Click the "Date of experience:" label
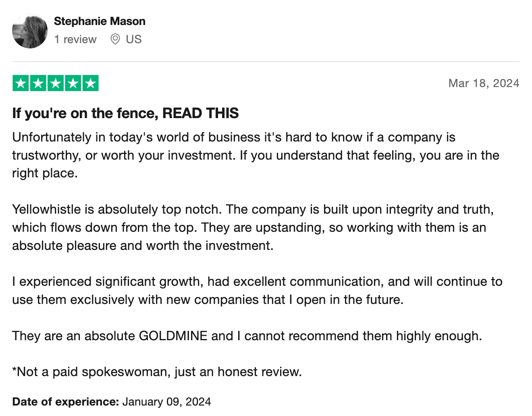Viewport: 532px width, 416px height. click(x=66, y=401)
